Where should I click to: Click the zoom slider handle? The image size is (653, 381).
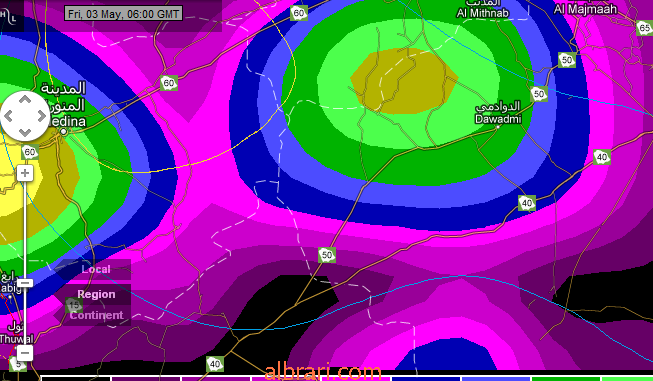[x=25, y=283]
